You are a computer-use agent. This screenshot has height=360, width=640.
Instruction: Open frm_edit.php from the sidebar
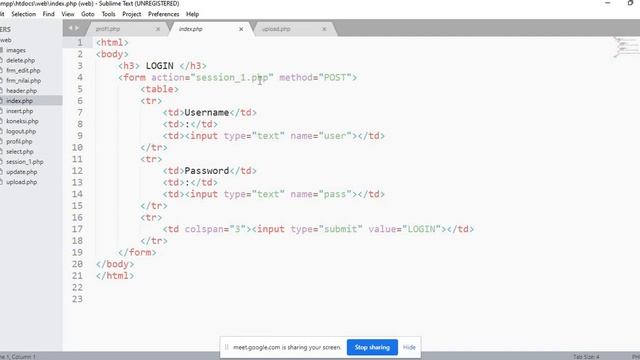coord(23,71)
